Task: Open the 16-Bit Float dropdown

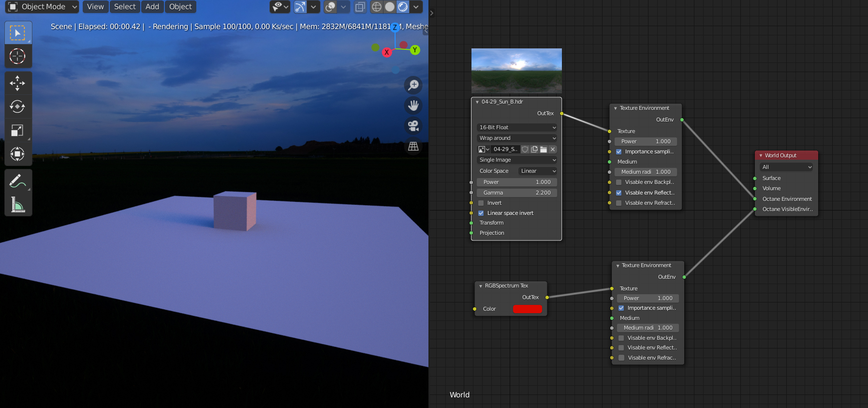Action: (x=517, y=127)
